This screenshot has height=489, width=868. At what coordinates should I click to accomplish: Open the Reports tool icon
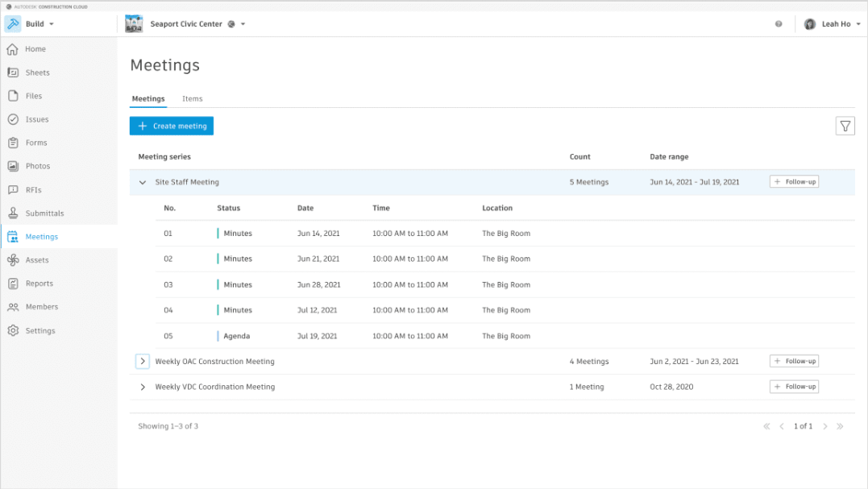point(13,284)
